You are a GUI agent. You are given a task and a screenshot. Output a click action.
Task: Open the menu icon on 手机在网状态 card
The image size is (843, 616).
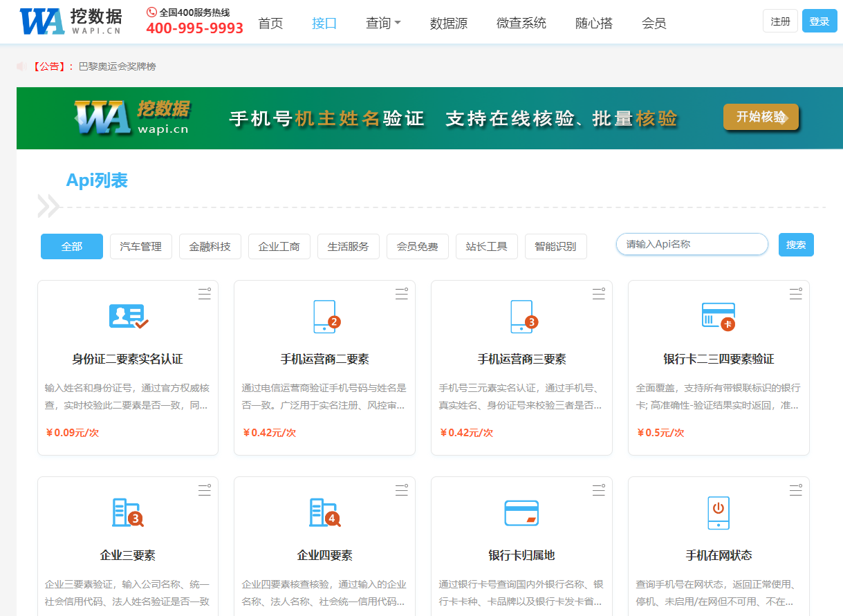[x=796, y=490]
